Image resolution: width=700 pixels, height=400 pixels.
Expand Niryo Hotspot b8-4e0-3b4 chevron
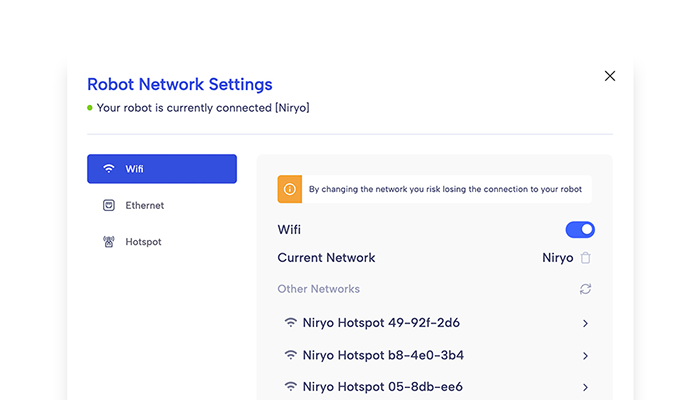tap(585, 356)
